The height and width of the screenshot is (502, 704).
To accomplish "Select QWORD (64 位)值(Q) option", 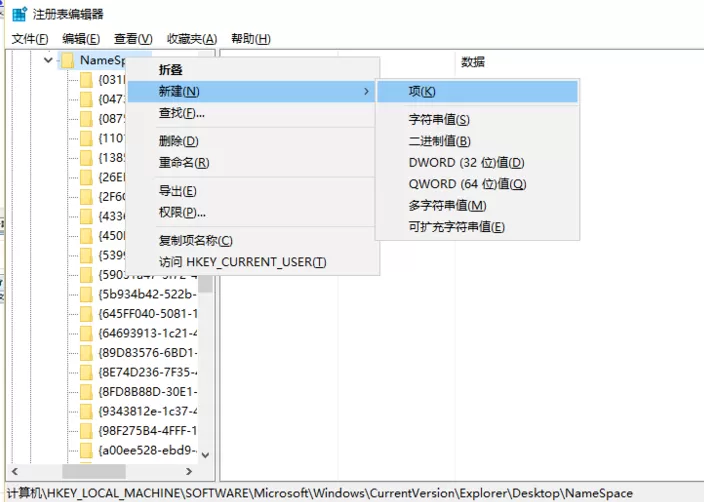I will click(477, 184).
